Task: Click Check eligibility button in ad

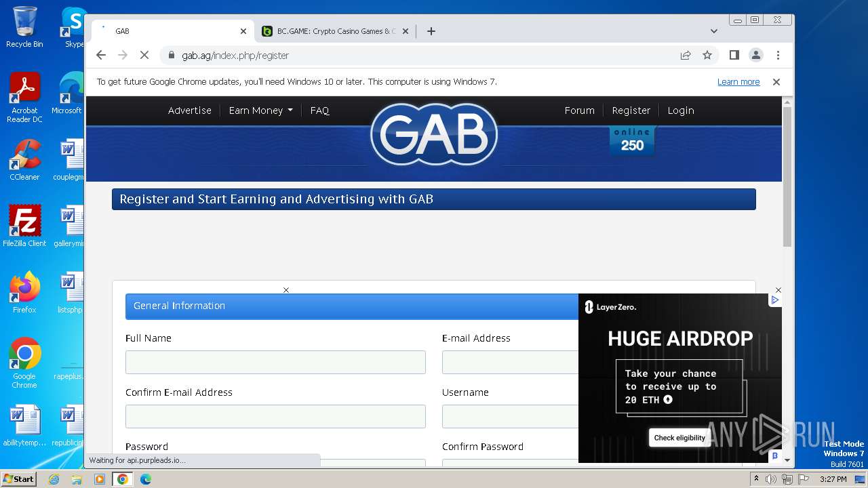Action: coord(679,438)
